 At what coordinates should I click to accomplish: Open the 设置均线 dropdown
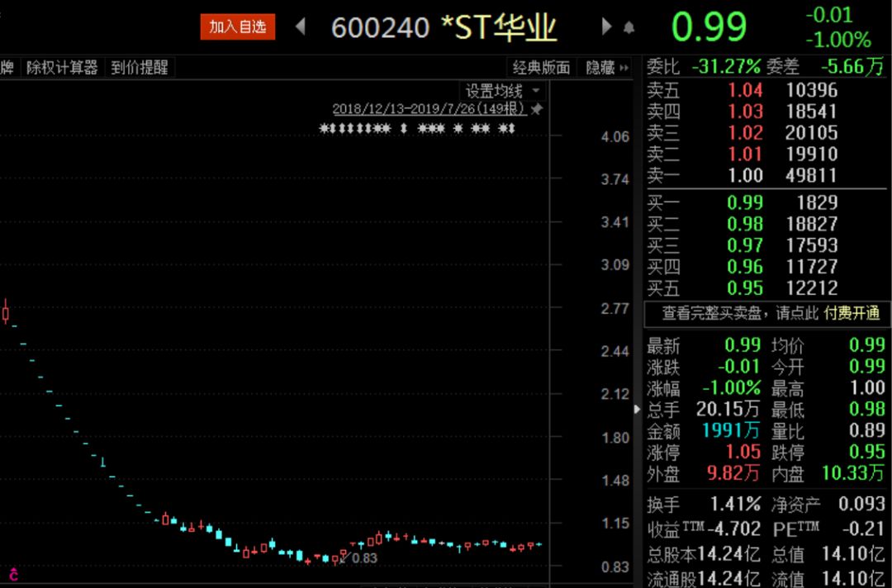coord(502,91)
